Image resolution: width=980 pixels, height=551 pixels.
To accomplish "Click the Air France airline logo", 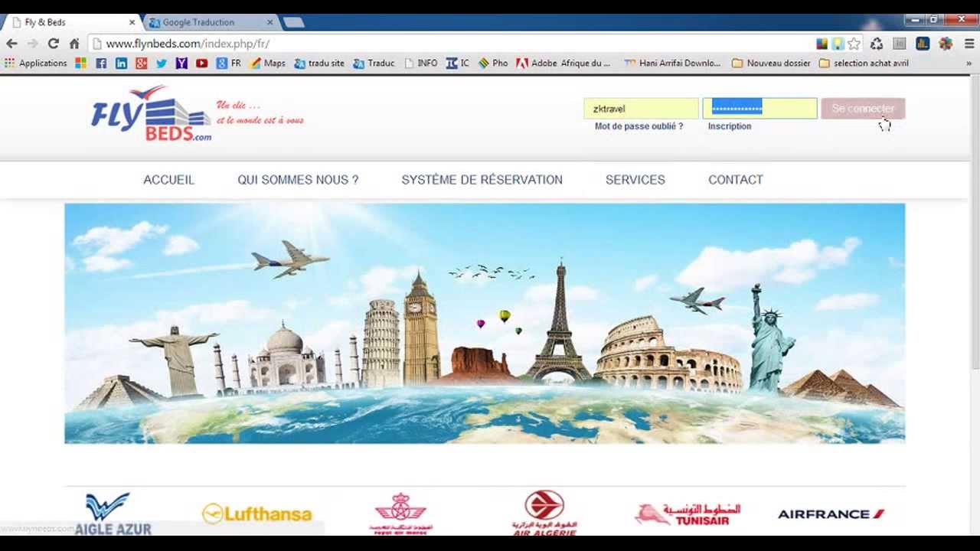I will [831, 514].
